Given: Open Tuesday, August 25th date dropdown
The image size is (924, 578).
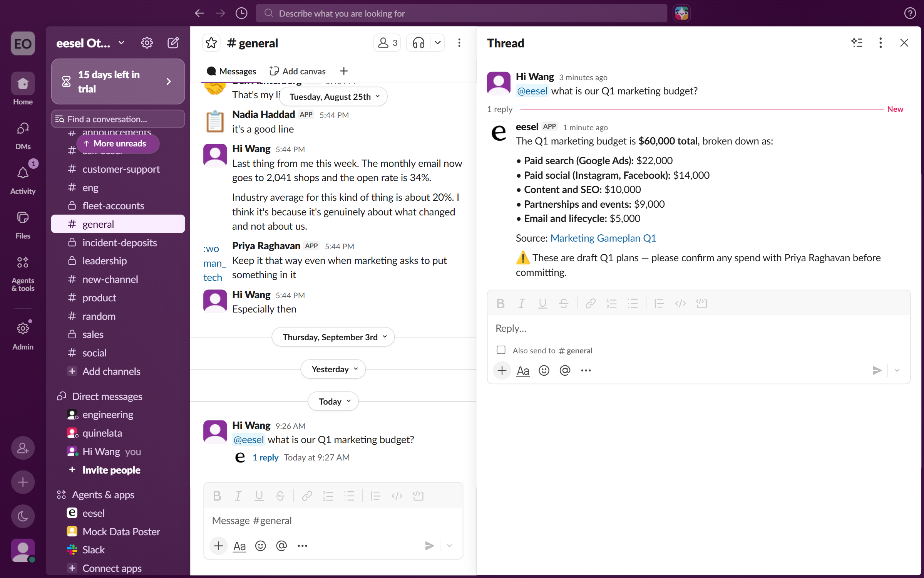Looking at the screenshot, I should [333, 96].
